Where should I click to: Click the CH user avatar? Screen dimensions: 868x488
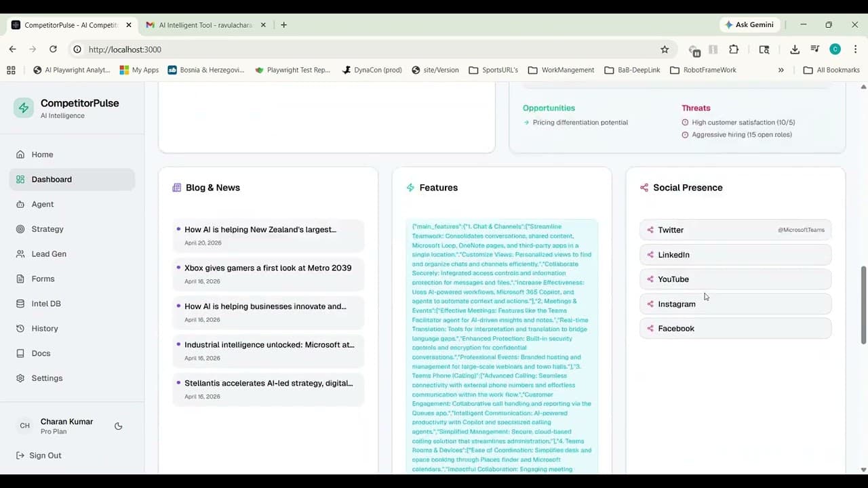24,426
